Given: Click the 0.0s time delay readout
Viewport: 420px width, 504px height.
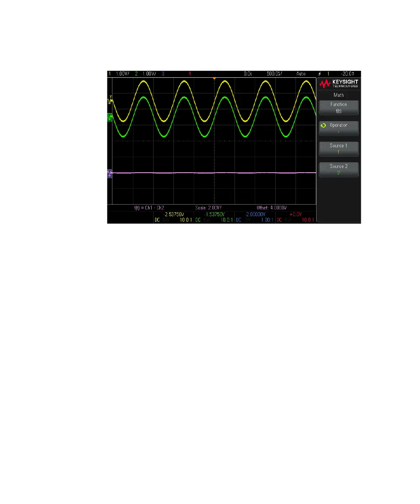Looking at the screenshot, I should click(x=248, y=73).
